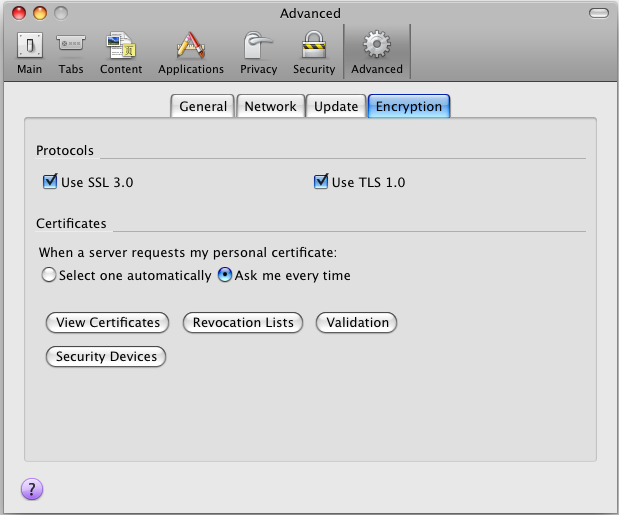
Task: Go to the Update tab
Action: click(336, 106)
